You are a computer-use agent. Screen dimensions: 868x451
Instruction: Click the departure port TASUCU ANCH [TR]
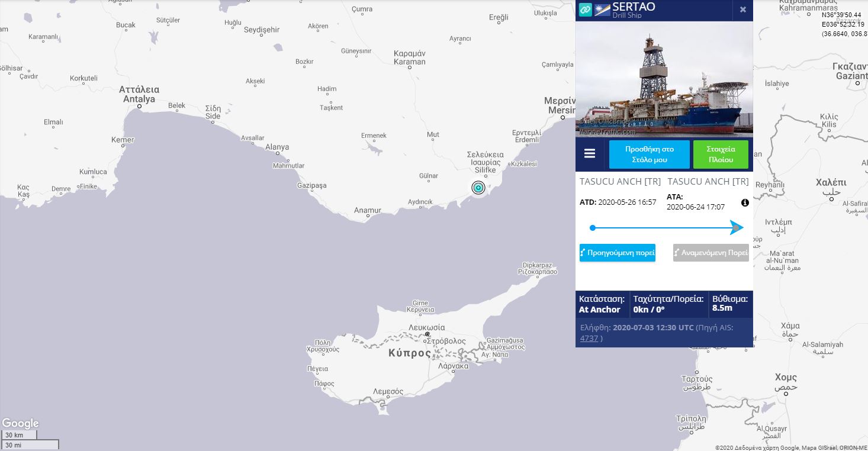pyautogui.click(x=620, y=182)
